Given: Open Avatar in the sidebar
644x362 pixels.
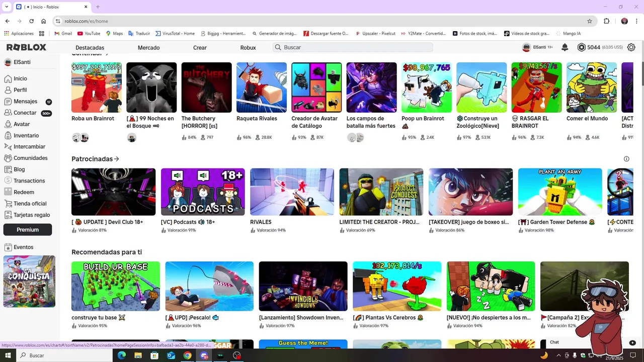Looking at the screenshot, I should pos(22,124).
